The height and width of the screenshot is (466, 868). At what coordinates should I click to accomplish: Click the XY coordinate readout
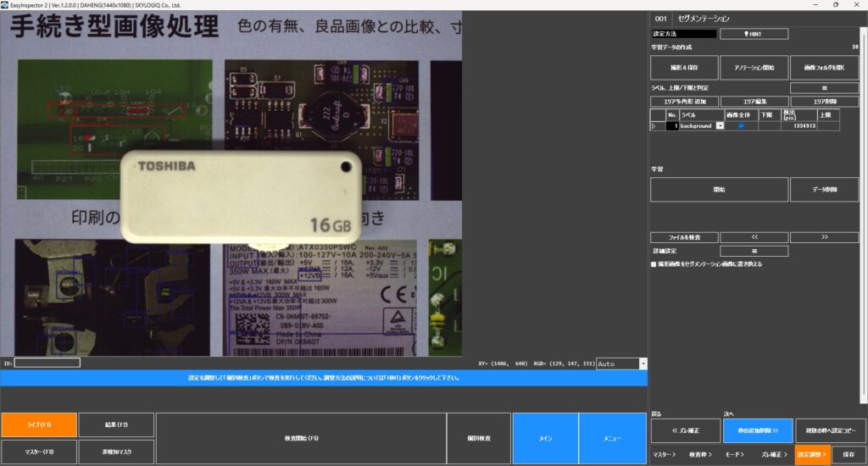pyautogui.click(x=503, y=363)
